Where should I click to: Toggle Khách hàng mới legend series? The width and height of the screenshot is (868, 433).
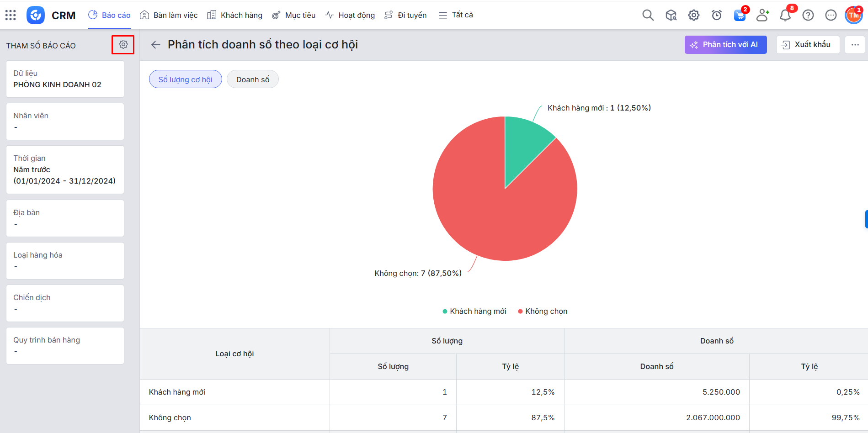(x=474, y=311)
